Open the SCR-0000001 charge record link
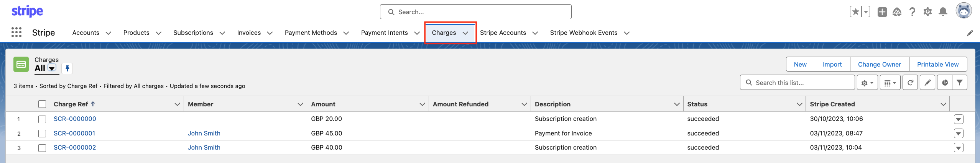The width and height of the screenshot is (980, 163). click(74, 134)
